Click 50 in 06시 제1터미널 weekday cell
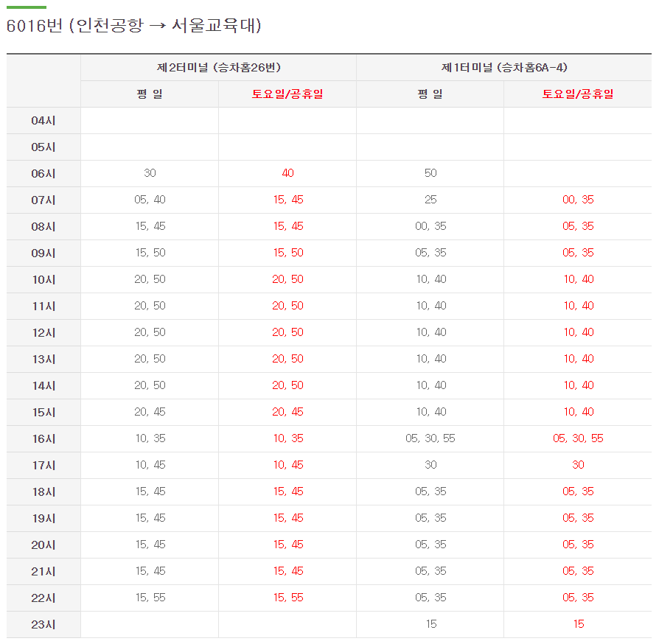The height and width of the screenshot is (644, 659). [x=430, y=173]
